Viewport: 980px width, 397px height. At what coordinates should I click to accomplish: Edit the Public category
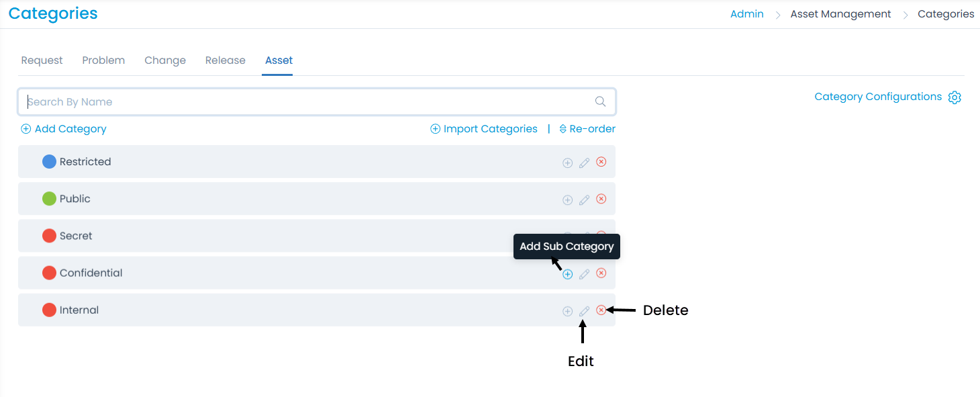coord(585,200)
